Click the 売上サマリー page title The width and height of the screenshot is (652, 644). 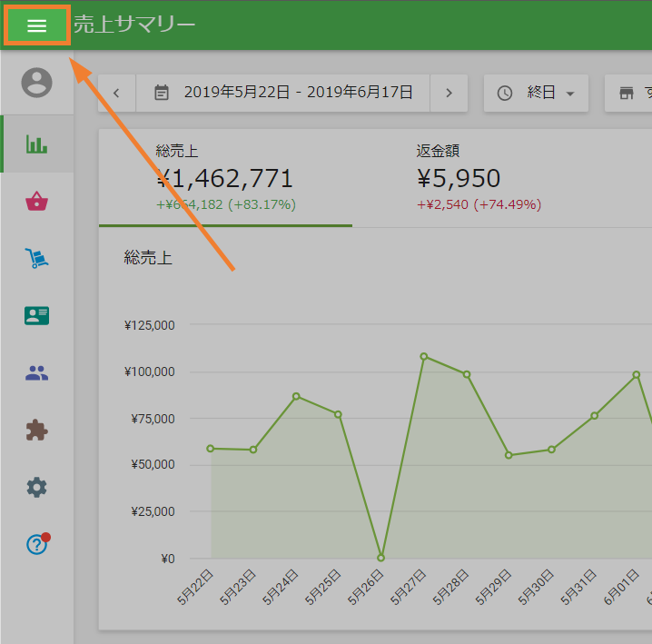(134, 25)
